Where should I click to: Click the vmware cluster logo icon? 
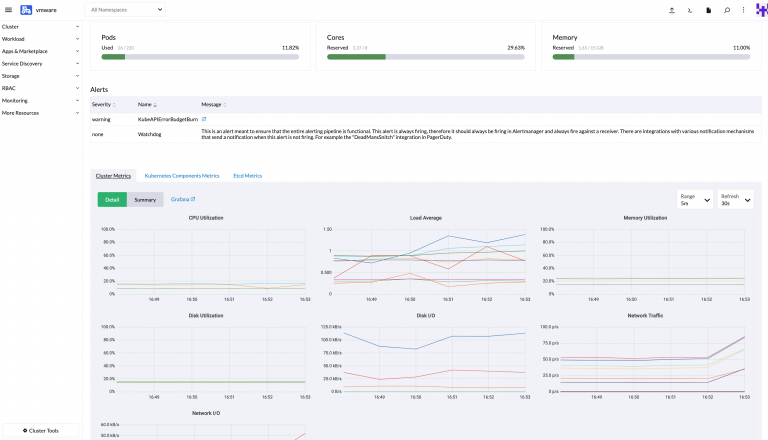pos(26,9)
